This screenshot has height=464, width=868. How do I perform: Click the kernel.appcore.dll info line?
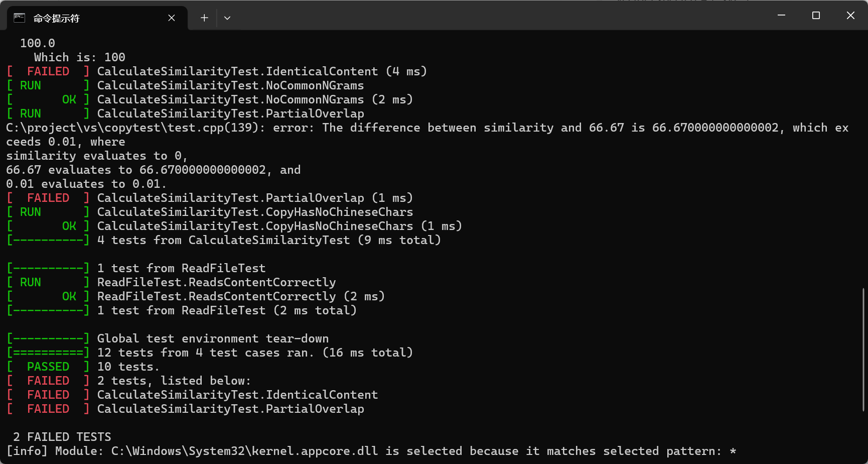click(371, 451)
